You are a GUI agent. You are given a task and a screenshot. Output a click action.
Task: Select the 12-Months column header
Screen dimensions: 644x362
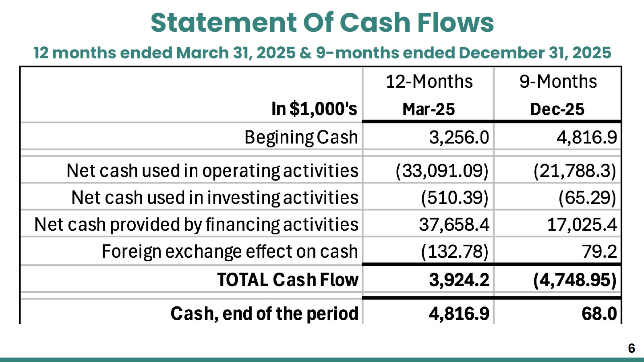pyautogui.click(x=429, y=82)
